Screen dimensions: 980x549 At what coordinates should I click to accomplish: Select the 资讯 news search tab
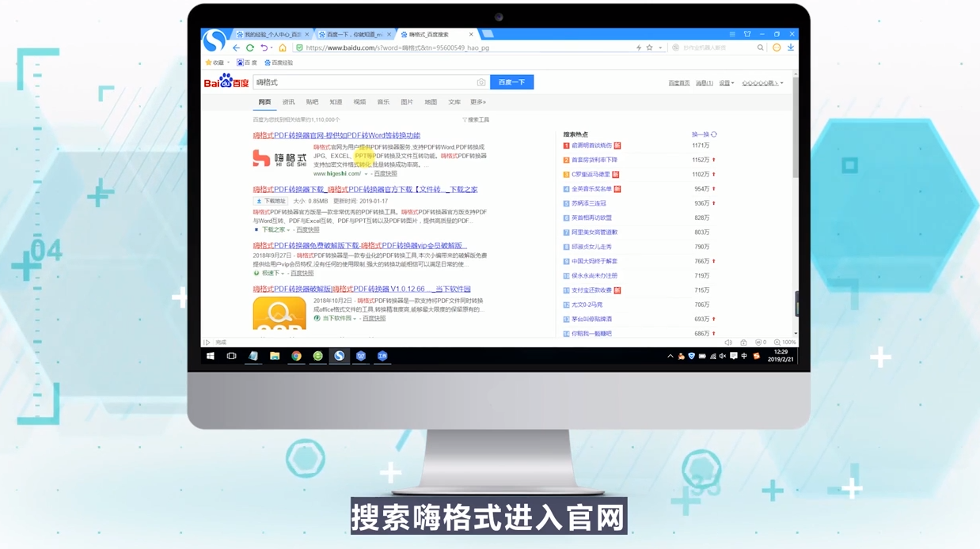click(288, 102)
